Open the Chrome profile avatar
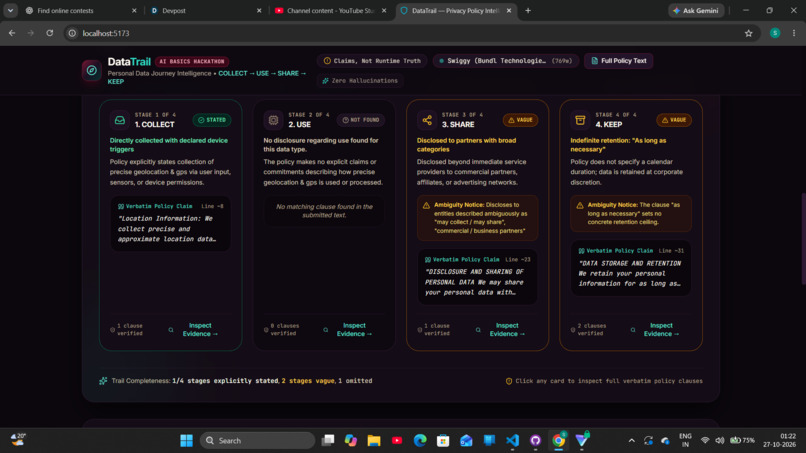Image resolution: width=806 pixels, height=453 pixels. [775, 33]
